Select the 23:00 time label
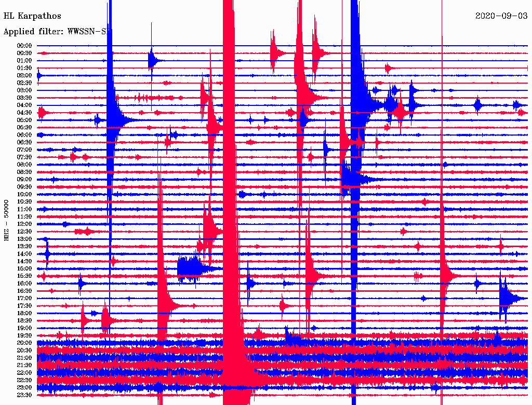Screen dimensions: 532x405 click(x=24, y=388)
